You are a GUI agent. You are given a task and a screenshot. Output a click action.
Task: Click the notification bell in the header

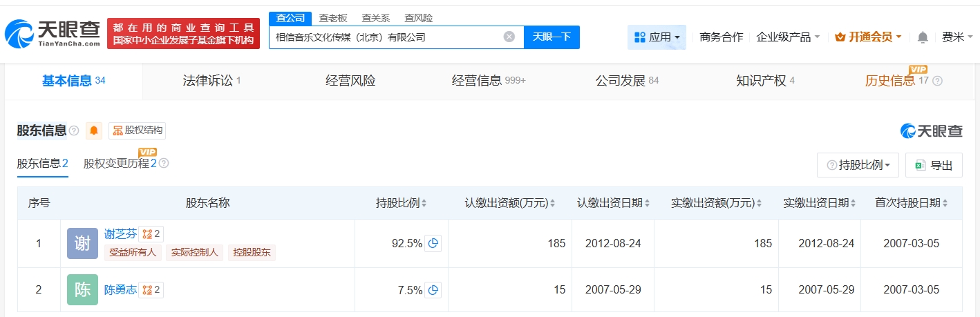pos(923,37)
